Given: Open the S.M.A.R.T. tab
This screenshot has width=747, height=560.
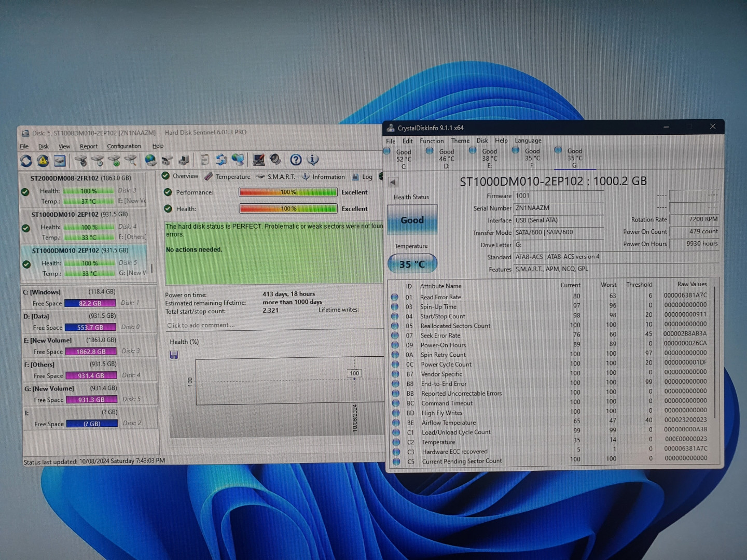Looking at the screenshot, I should coord(276,177).
